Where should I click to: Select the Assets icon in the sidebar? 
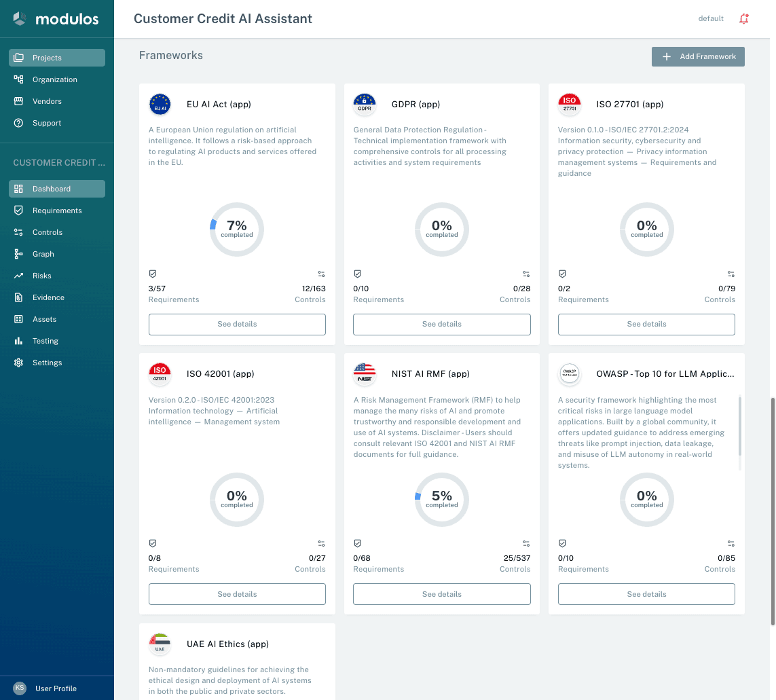(x=18, y=319)
